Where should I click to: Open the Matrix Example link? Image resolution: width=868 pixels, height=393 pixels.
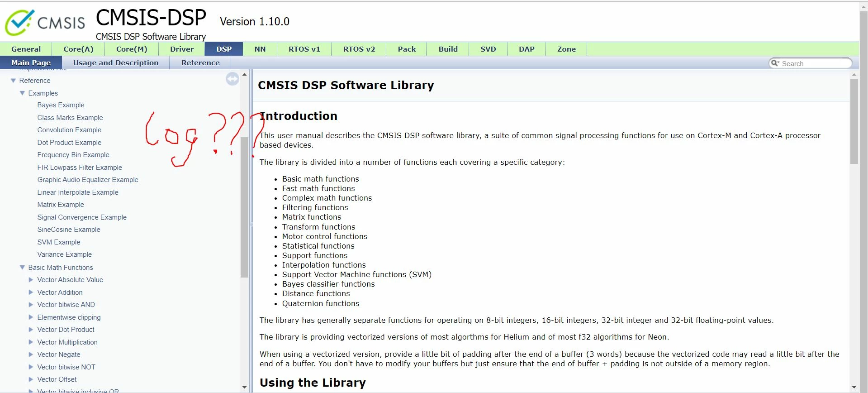click(x=61, y=205)
